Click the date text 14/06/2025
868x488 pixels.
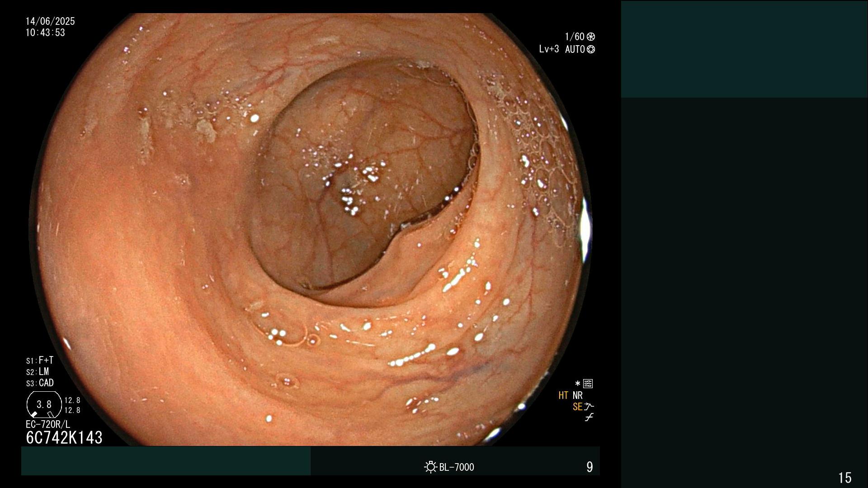(x=50, y=21)
